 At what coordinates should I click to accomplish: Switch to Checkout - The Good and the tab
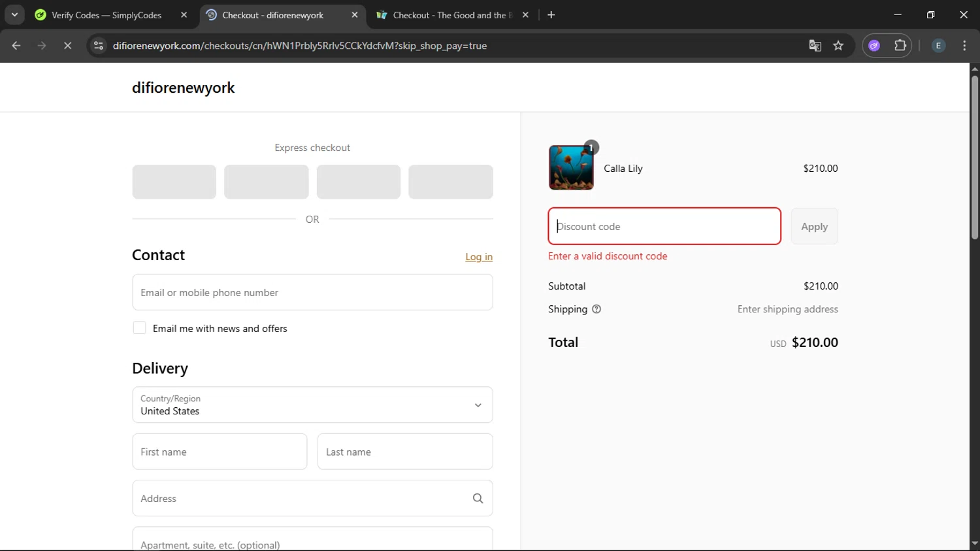pyautogui.click(x=453, y=14)
